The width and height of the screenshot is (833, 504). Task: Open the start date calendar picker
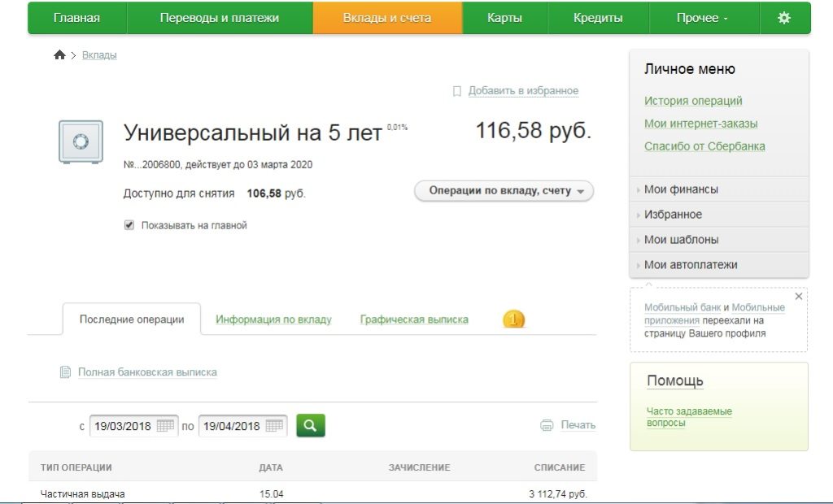tap(165, 426)
